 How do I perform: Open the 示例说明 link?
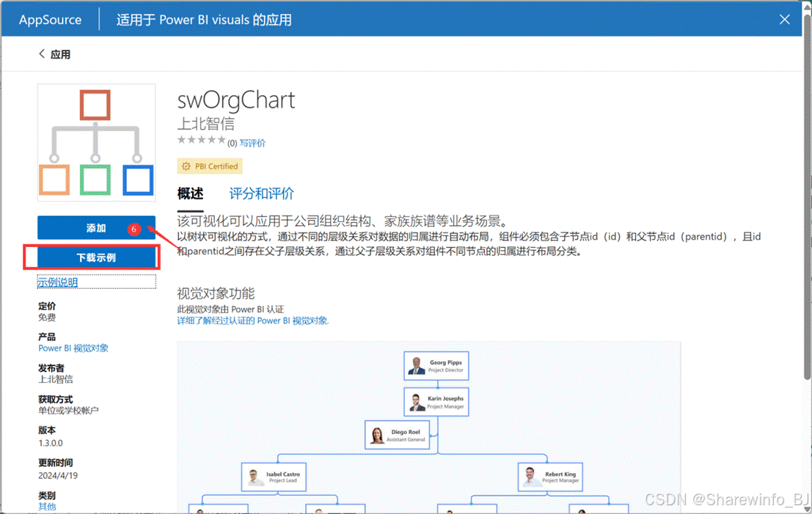[x=57, y=282]
